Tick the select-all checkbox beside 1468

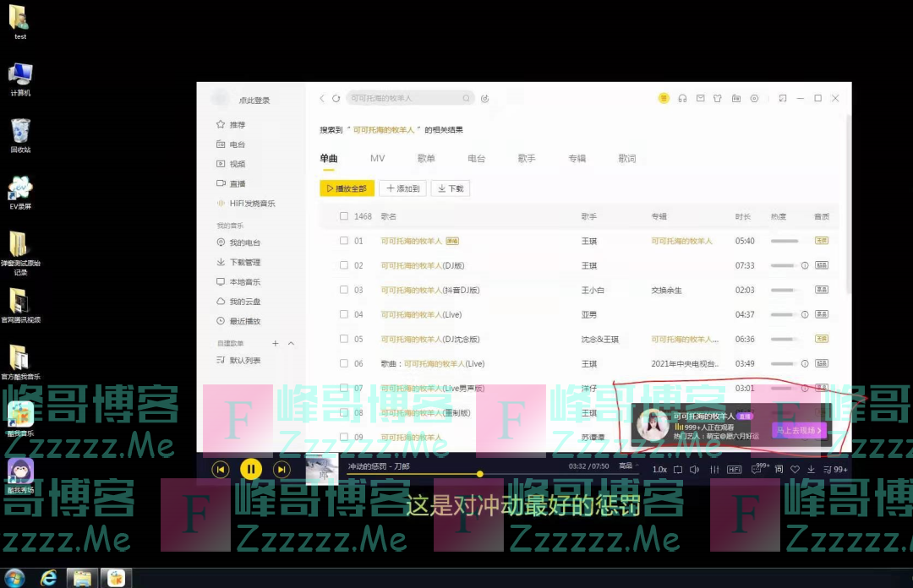click(x=344, y=216)
